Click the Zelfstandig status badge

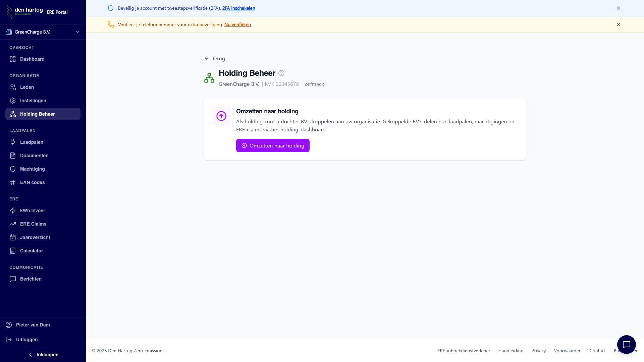click(315, 84)
